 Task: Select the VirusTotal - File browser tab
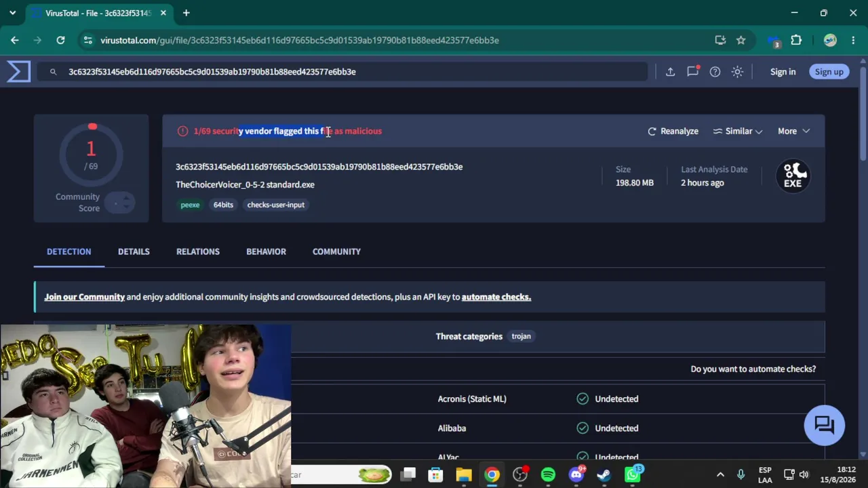tap(100, 13)
